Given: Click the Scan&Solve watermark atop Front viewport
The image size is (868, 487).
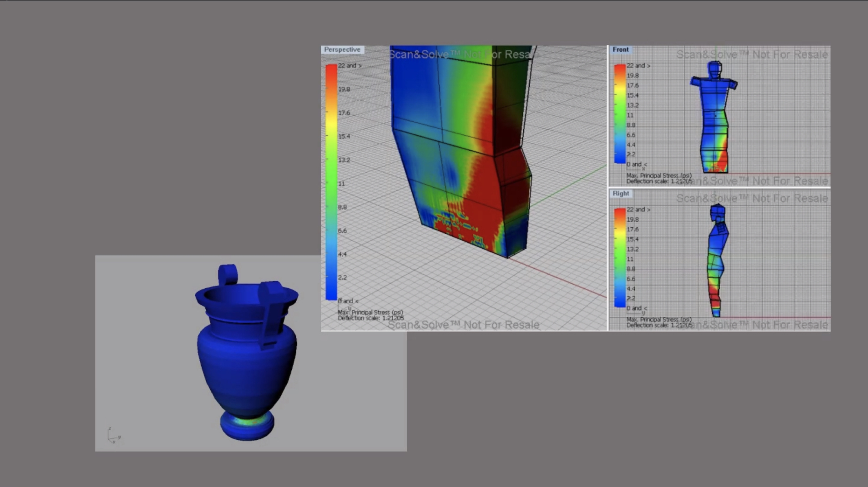Looking at the screenshot, I should click(x=751, y=55).
